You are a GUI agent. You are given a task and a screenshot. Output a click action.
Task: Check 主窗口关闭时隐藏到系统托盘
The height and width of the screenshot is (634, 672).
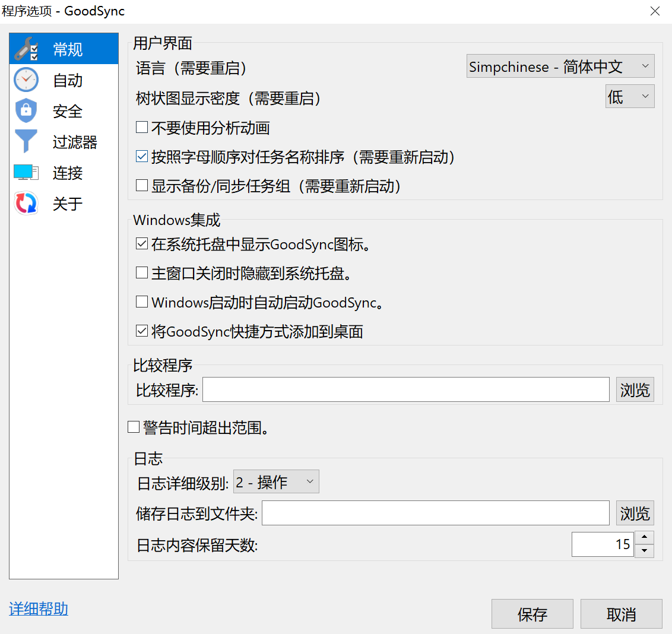click(x=142, y=272)
